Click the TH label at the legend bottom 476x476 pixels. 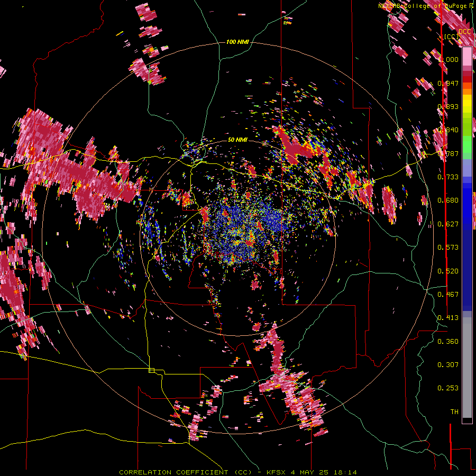pyautogui.click(x=454, y=412)
